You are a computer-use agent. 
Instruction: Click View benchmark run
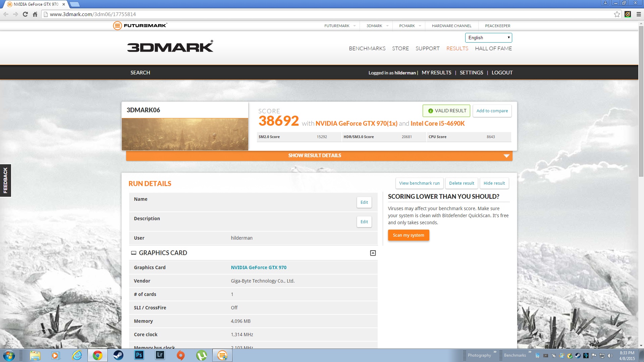coord(419,183)
